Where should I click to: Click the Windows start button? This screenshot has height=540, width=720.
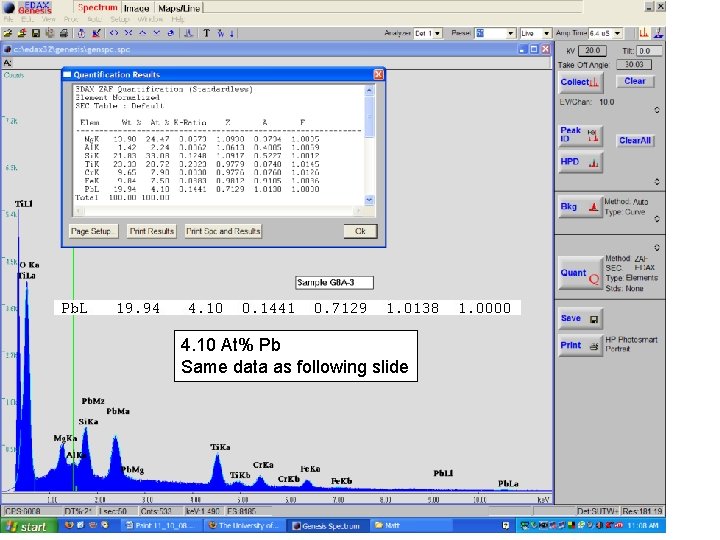(x=28, y=526)
